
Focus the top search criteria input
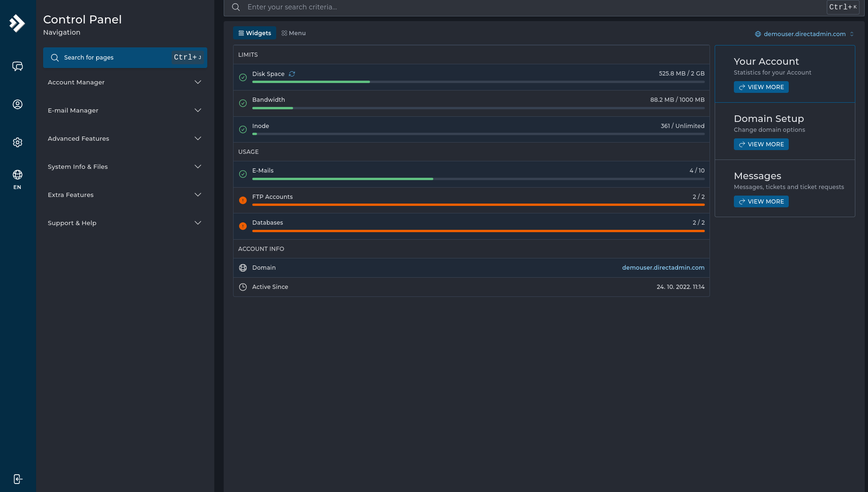(x=535, y=7)
